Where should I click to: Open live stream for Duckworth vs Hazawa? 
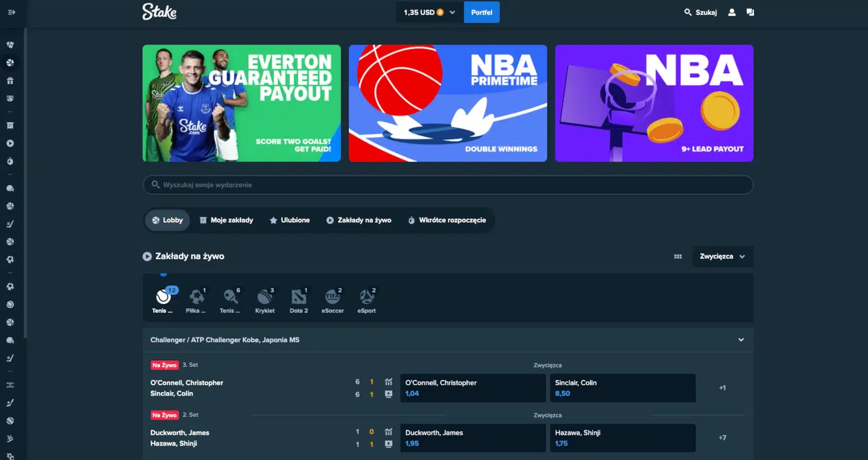pos(389,444)
